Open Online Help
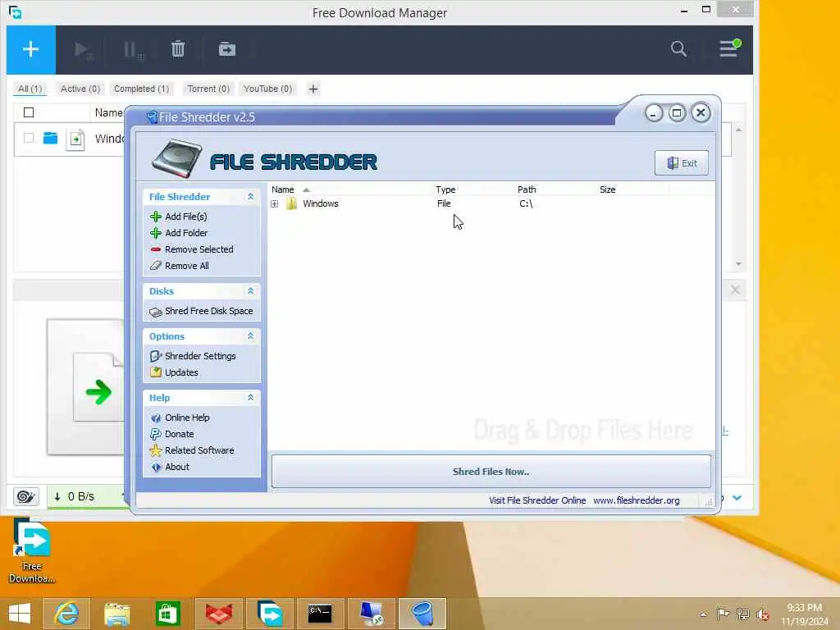840x630 pixels. (180, 418)
